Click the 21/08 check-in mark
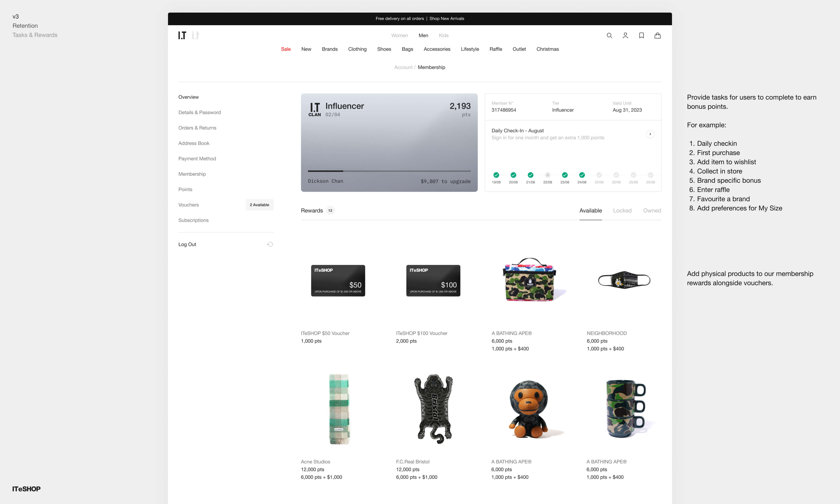The height and width of the screenshot is (504, 840). tap(530, 175)
